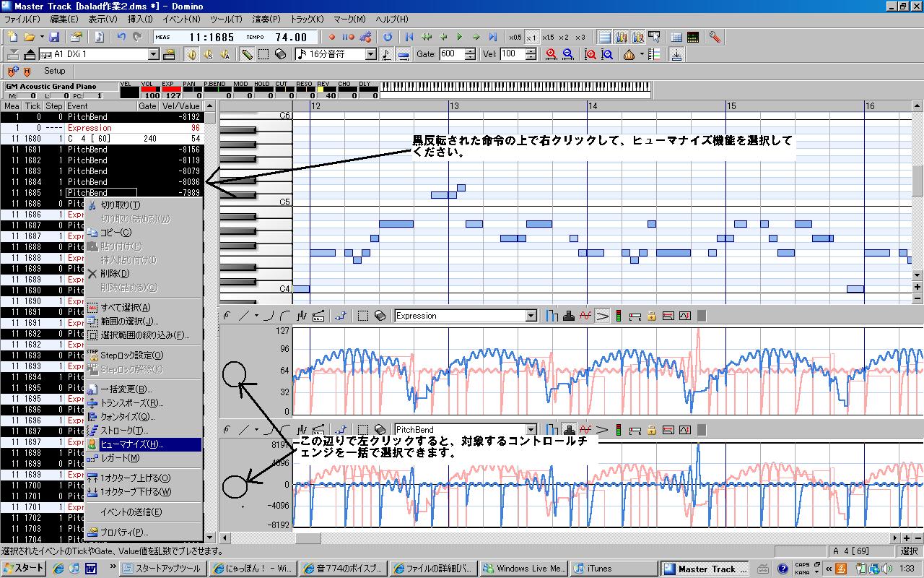This screenshot has height=578, width=924.
Task: Click the wrench settings icon
Action: [714, 37]
